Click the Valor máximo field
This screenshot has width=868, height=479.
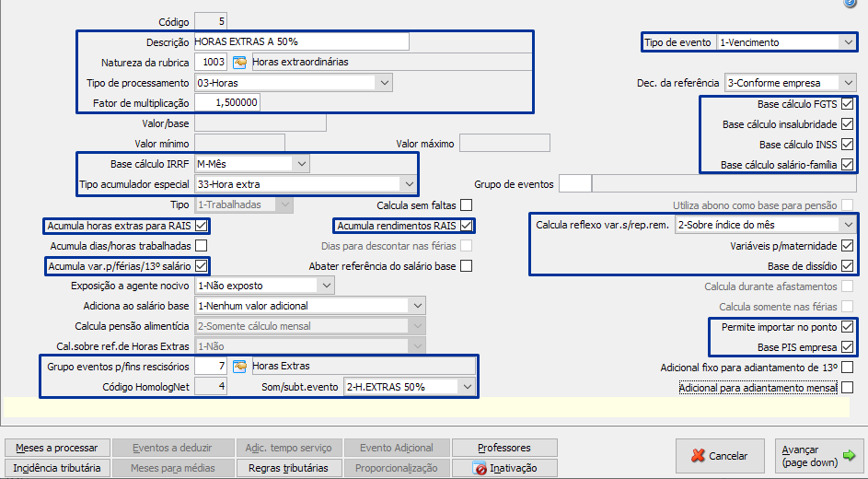(504, 143)
